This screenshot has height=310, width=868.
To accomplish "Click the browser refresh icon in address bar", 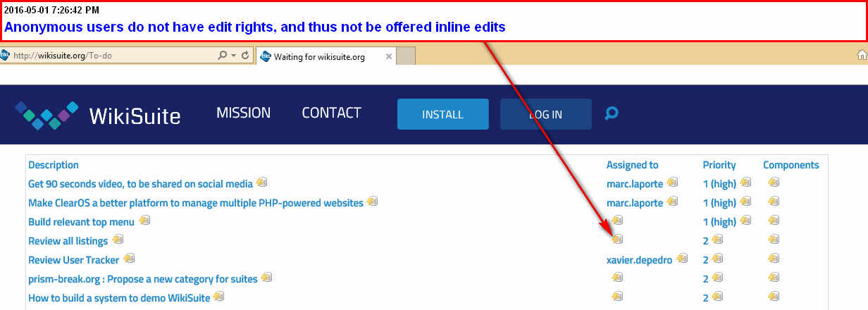I will point(245,56).
